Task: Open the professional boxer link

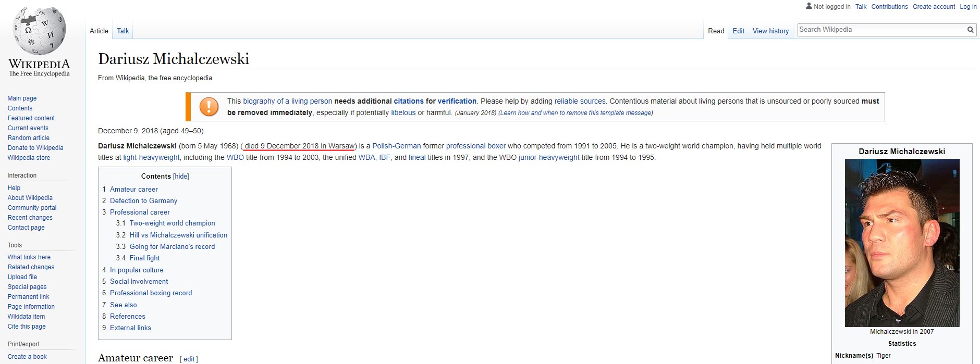Action: (x=476, y=146)
